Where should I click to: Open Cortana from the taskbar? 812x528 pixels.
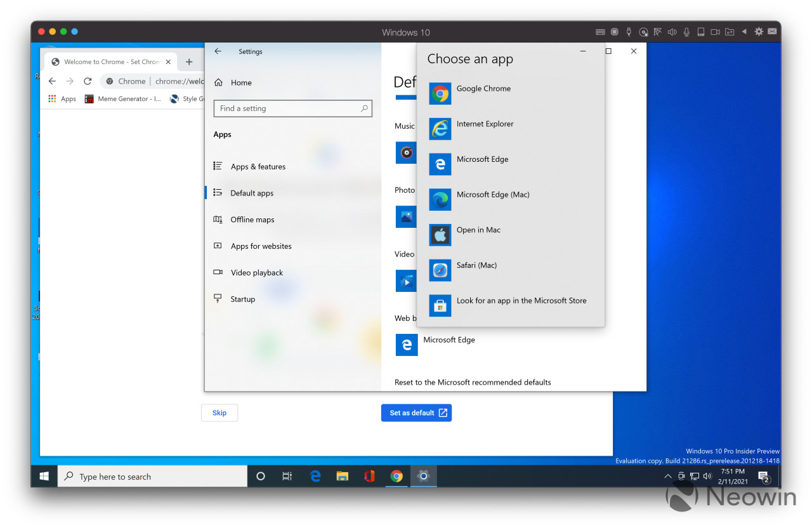(x=260, y=476)
